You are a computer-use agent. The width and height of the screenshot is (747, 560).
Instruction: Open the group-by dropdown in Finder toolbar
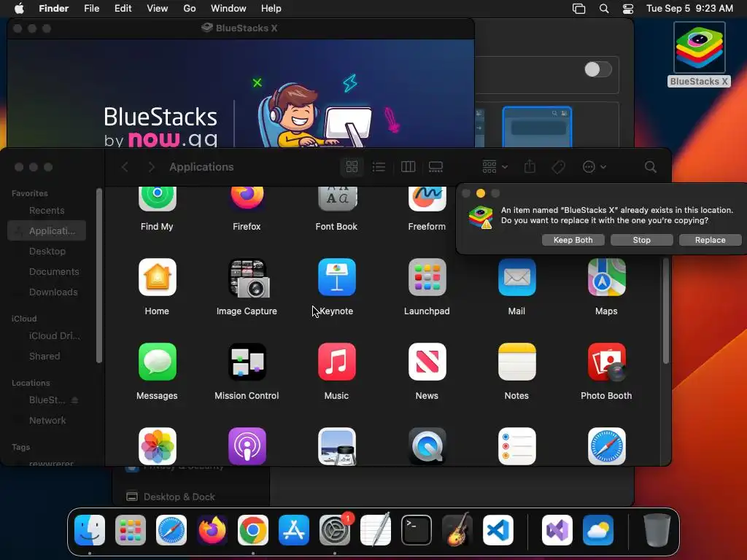495,167
